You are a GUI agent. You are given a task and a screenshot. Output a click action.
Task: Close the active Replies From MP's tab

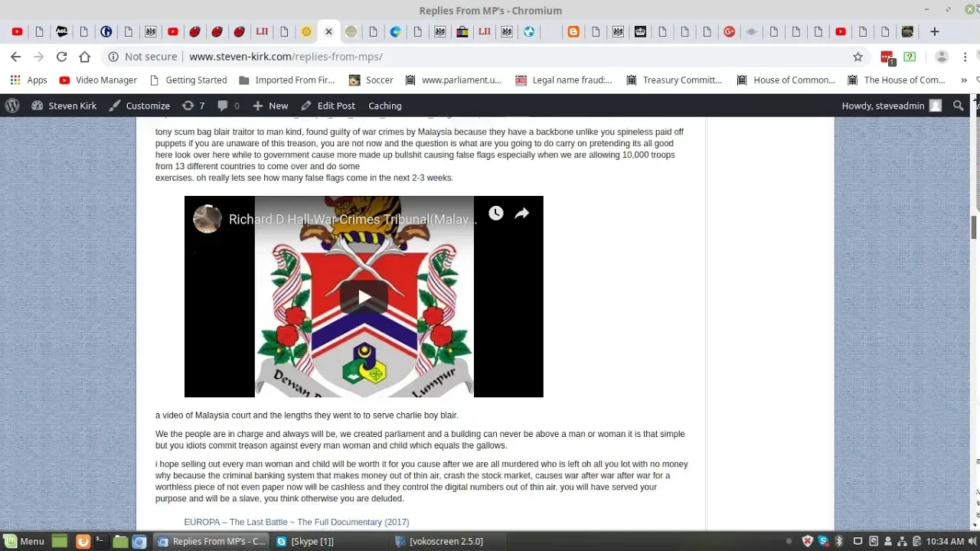(x=328, y=31)
